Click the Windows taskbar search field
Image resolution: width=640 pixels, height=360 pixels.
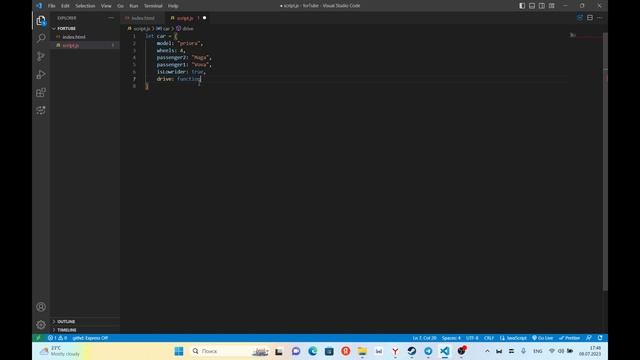click(230, 351)
